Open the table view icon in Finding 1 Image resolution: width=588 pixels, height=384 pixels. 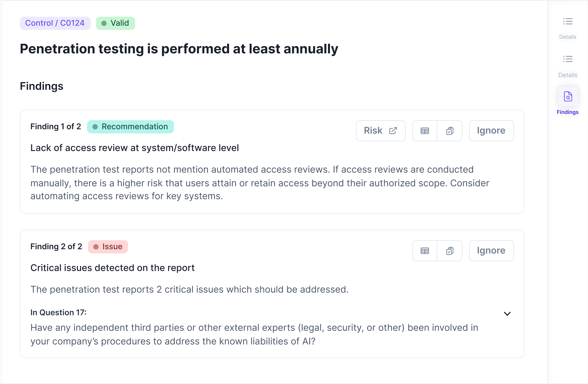click(x=425, y=131)
